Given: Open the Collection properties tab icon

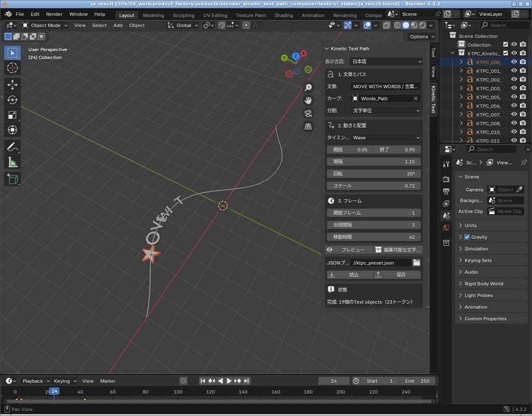Looking at the screenshot, I should [446, 243].
